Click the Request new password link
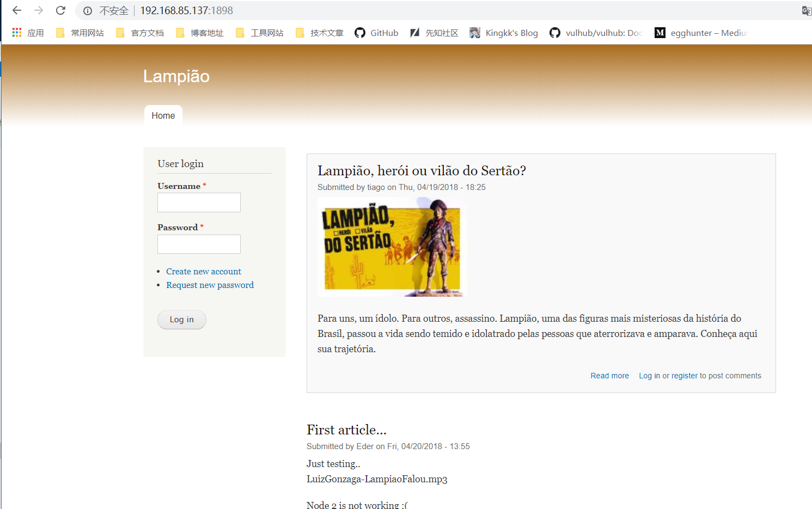This screenshot has width=812, height=509. coord(210,285)
